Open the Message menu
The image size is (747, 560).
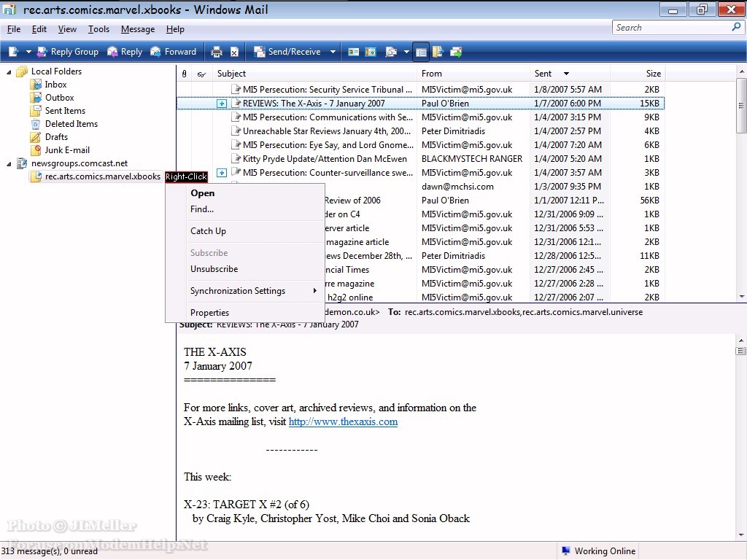click(x=138, y=29)
